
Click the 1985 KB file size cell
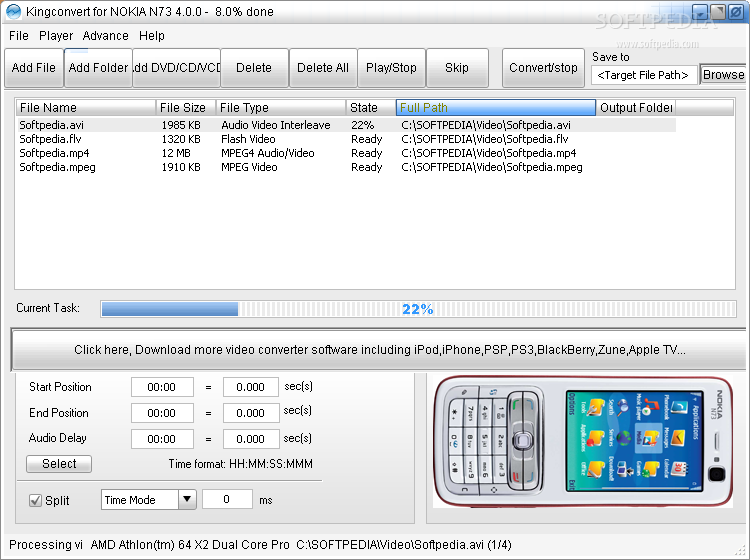(x=181, y=125)
